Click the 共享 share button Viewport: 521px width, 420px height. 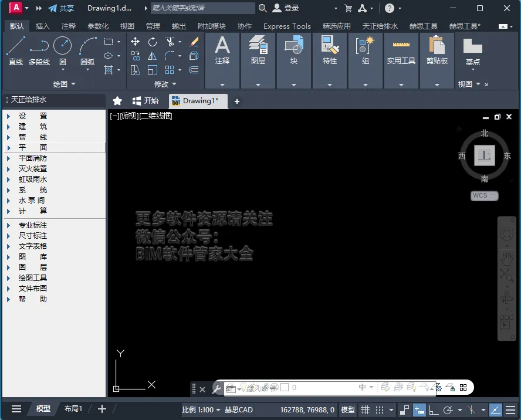[x=61, y=8]
